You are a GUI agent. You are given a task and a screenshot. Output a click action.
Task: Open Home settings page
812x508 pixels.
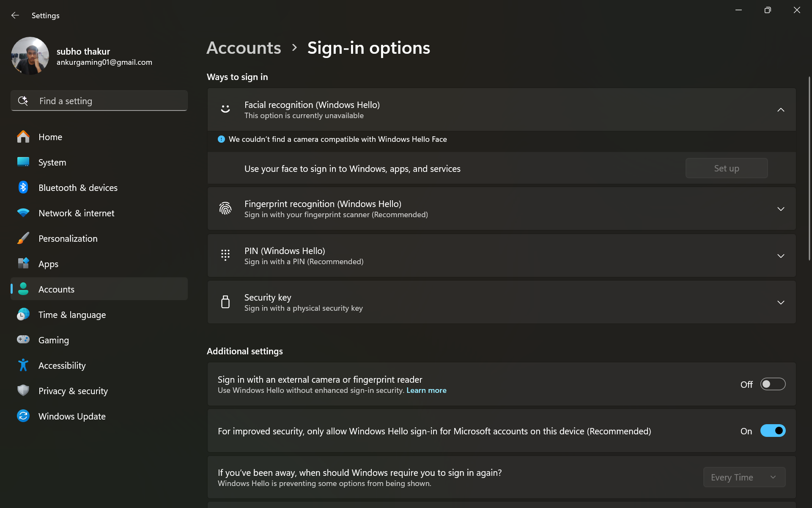(99, 137)
